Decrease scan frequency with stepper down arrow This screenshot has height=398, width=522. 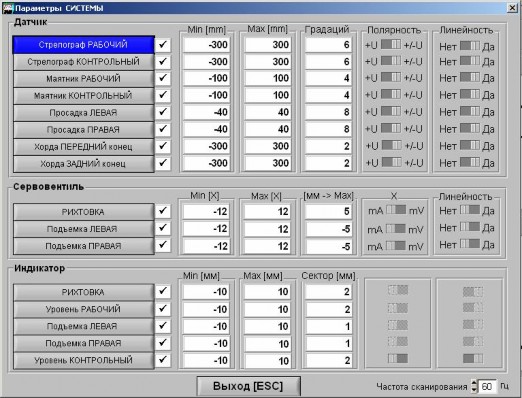pyautogui.click(x=474, y=390)
